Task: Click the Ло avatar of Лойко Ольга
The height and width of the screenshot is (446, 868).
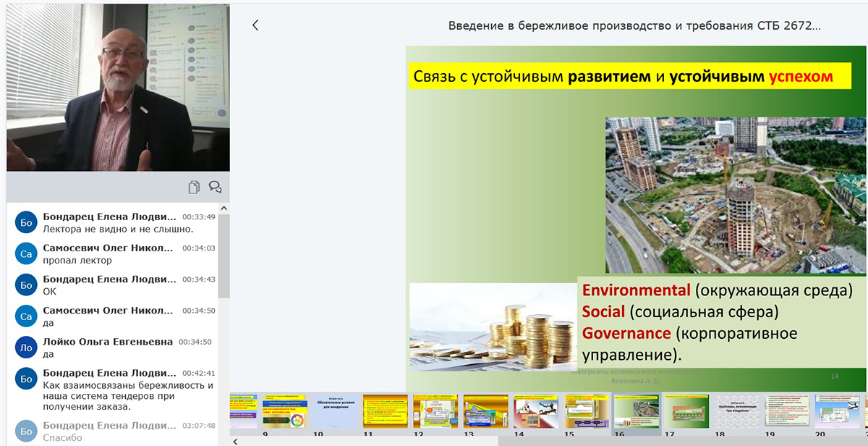Action: click(x=27, y=348)
